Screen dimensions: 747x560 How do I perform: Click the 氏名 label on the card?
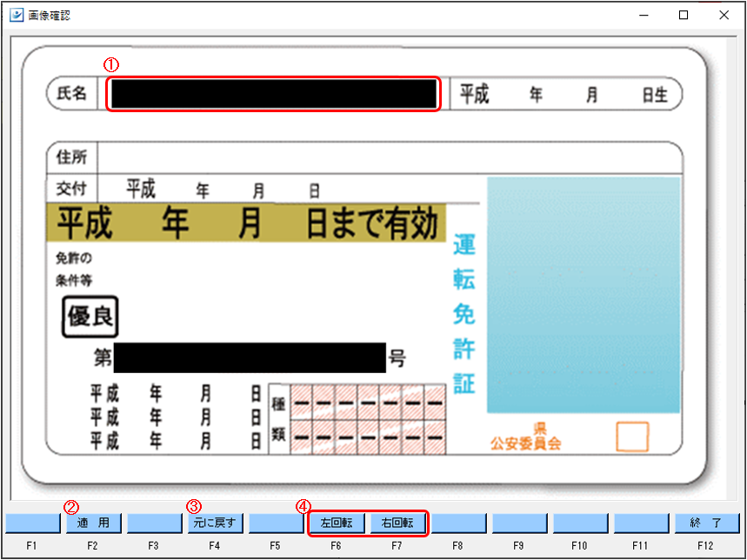tap(72, 94)
